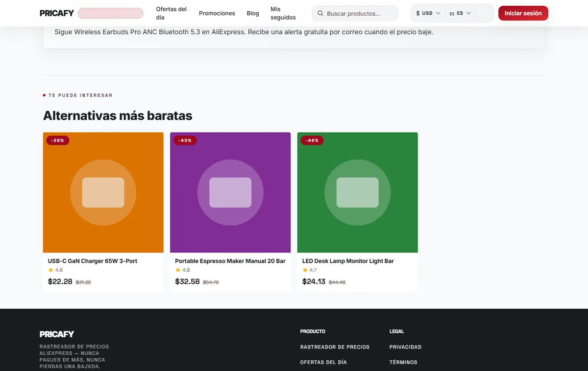Click the PRICAFY logo in the footer
Screen dimensions: 588x371
[57, 334]
